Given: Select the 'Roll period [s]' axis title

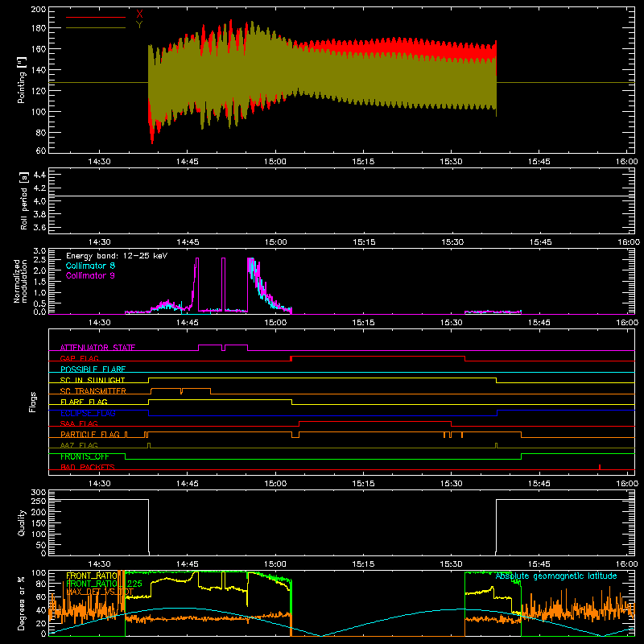Looking at the screenshot, I should [24, 200].
